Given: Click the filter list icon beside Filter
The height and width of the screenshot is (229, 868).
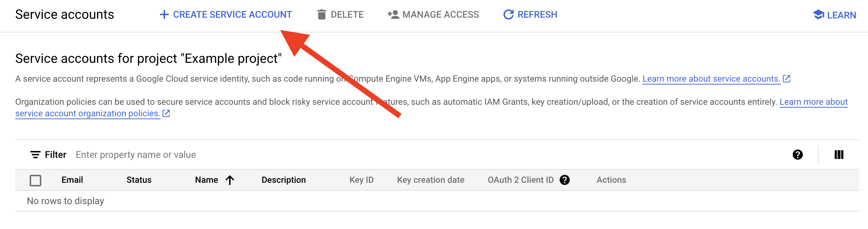Looking at the screenshot, I should pyautogui.click(x=35, y=155).
